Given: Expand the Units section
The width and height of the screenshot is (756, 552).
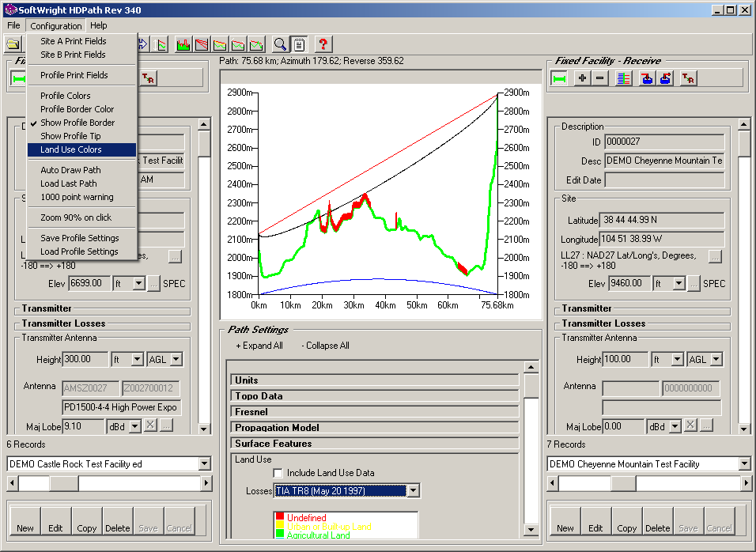Looking at the screenshot, I should (x=375, y=380).
